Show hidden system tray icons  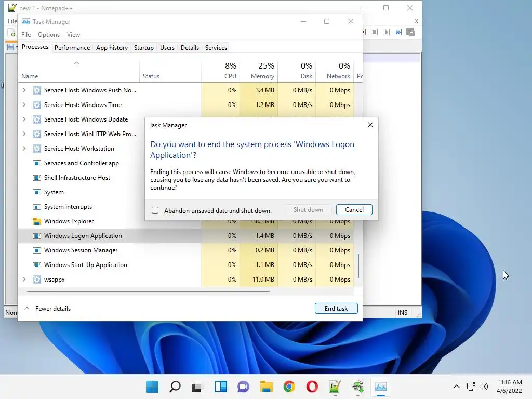tap(457, 387)
